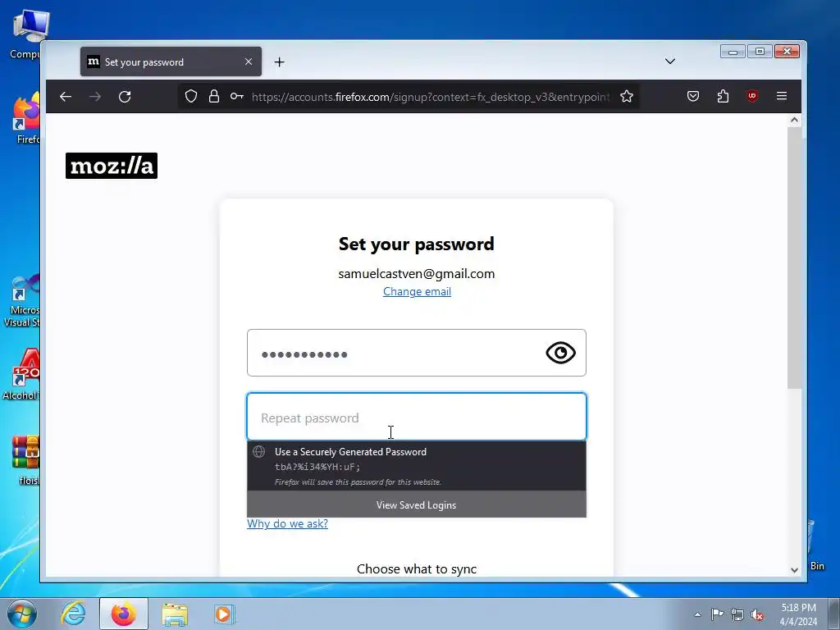The height and width of the screenshot is (630, 840).
Task: Open the Windows Start button
Action: coord(21,614)
